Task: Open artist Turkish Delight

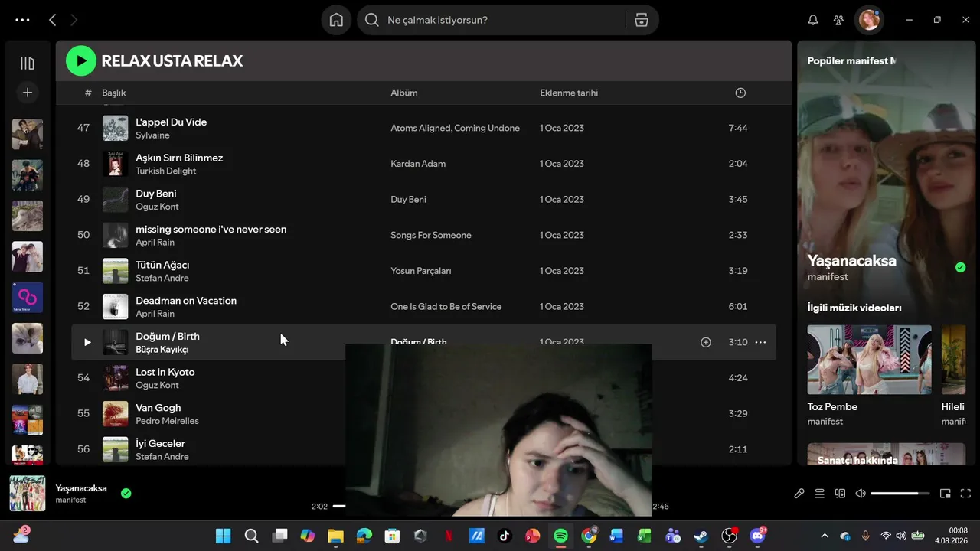Action: pyautogui.click(x=166, y=171)
